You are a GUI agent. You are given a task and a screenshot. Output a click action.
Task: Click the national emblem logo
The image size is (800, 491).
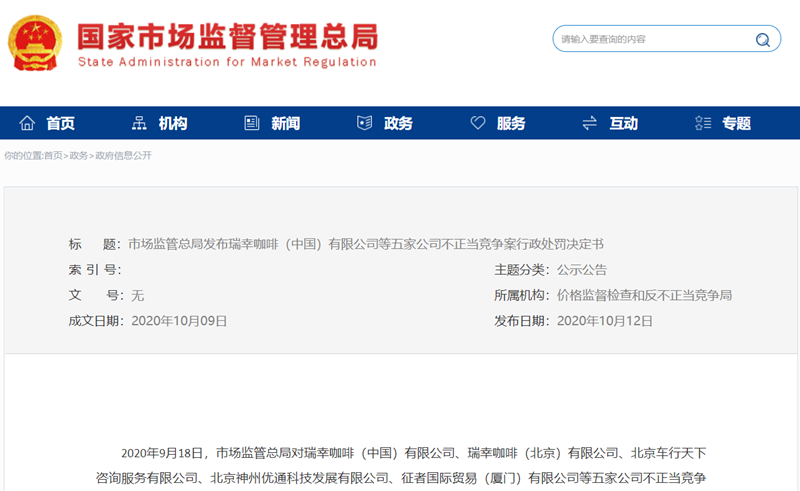coord(35,43)
